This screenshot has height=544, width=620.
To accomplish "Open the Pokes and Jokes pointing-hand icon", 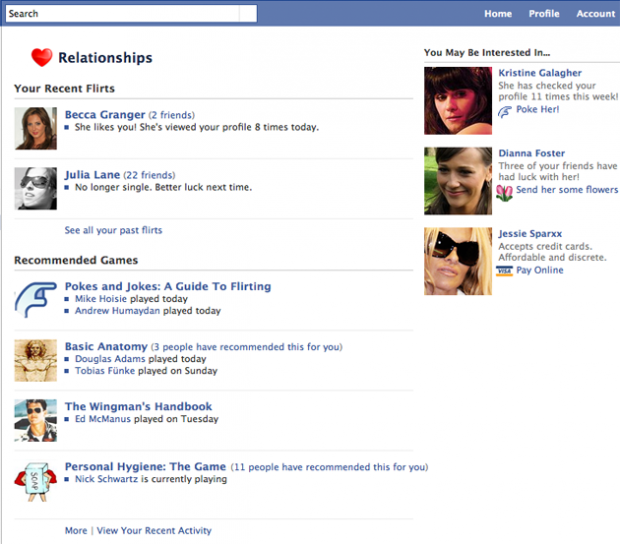I will pos(36,300).
